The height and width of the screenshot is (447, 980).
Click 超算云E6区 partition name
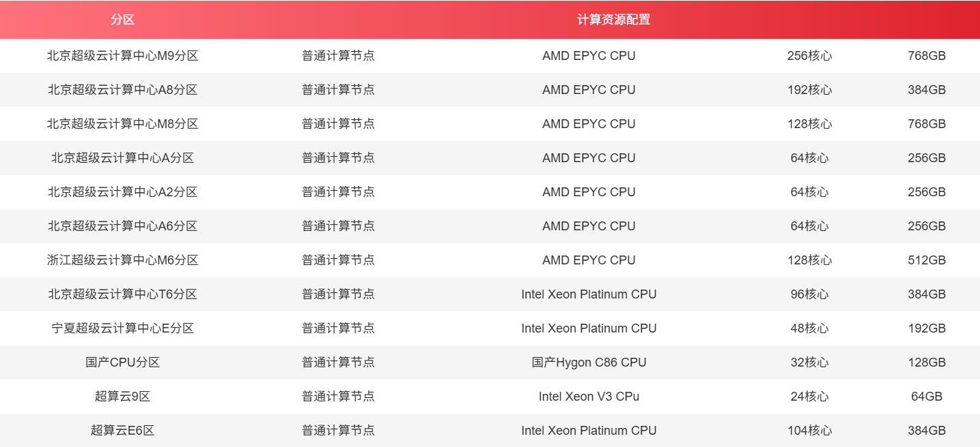[x=123, y=431]
